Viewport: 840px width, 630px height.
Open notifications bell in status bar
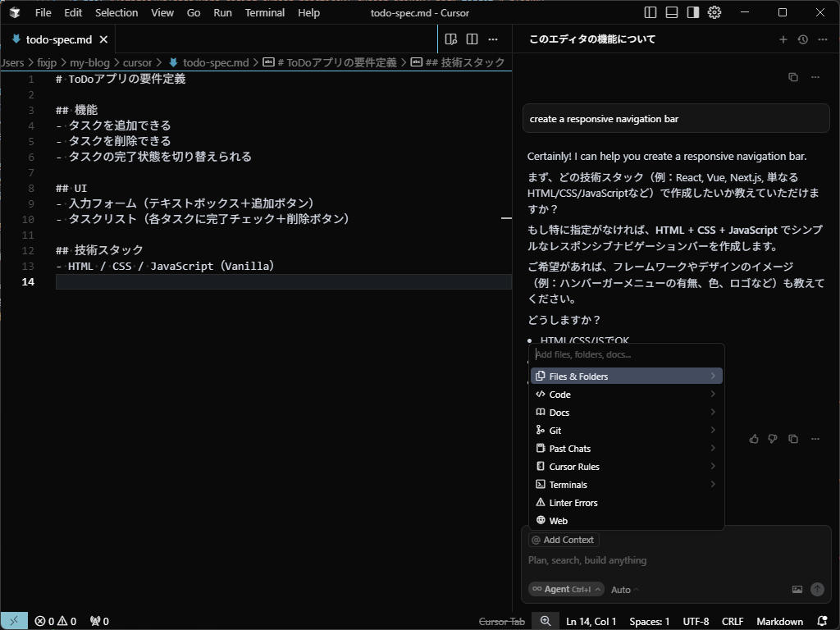coord(822,621)
